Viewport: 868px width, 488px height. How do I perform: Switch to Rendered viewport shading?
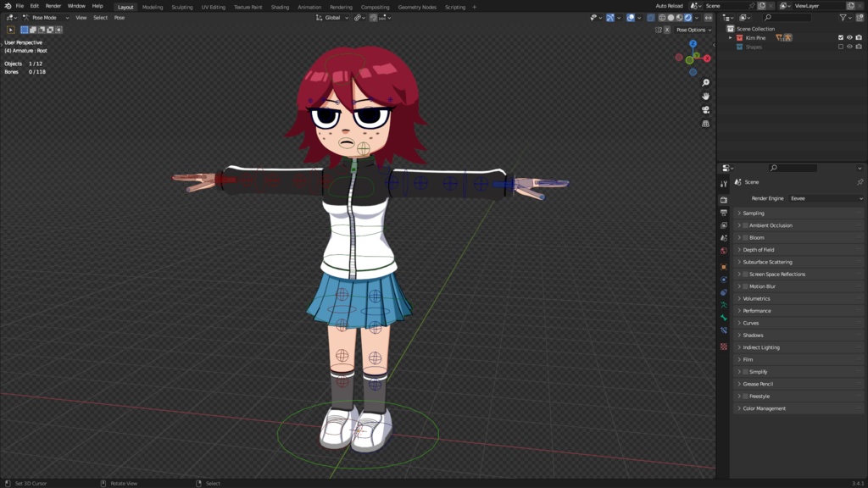pyautogui.click(x=688, y=18)
